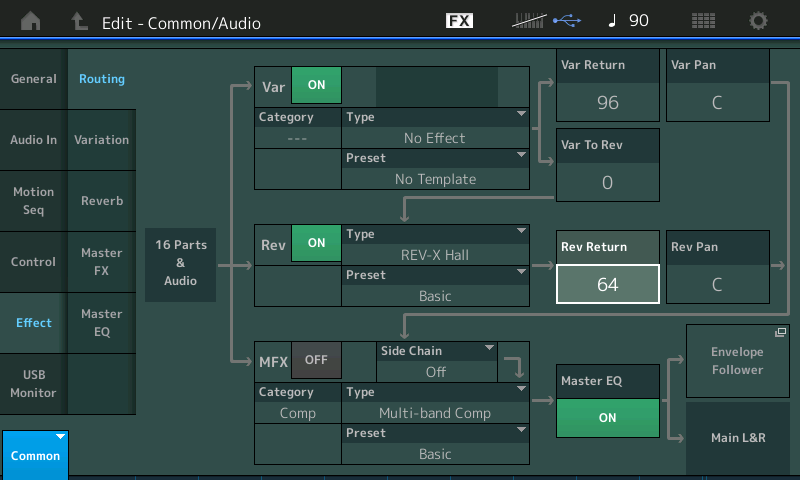Open MFX Type dropdown Multi-band Comp

pos(435,403)
